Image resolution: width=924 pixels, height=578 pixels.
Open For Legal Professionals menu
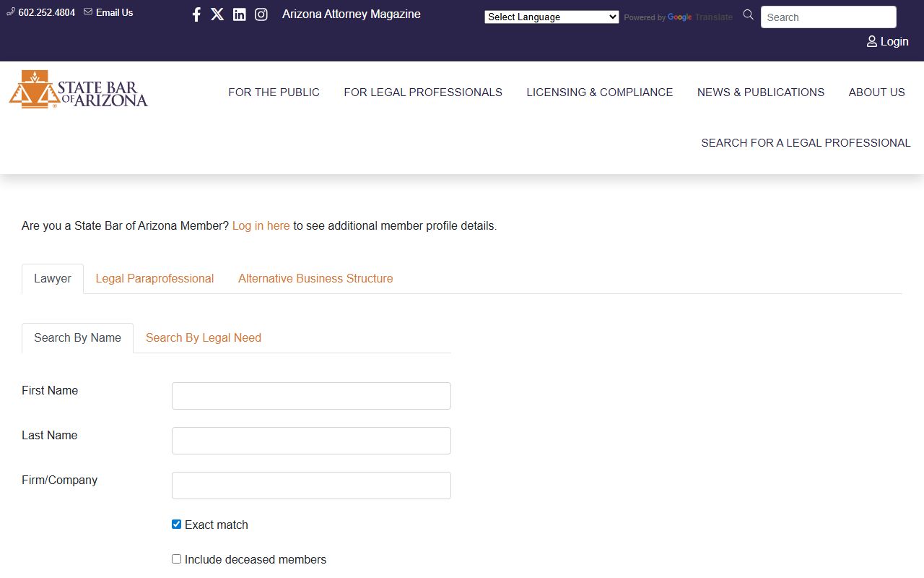pyautogui.click(x=423, y=92)
